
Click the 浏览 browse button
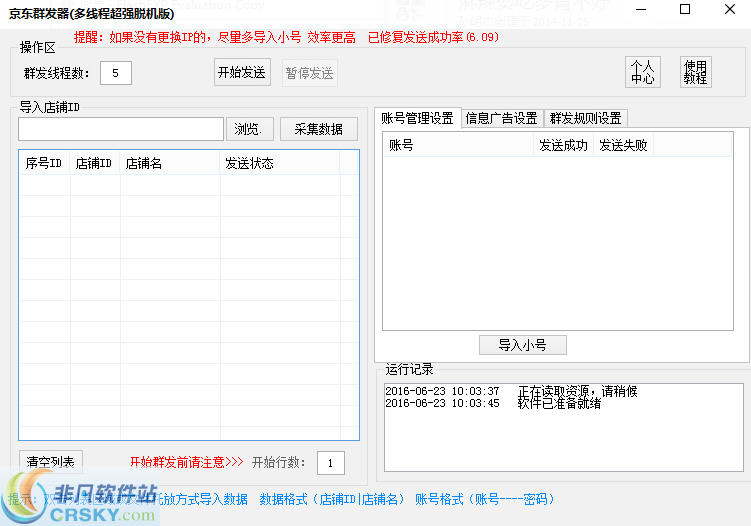pos(250,129)
